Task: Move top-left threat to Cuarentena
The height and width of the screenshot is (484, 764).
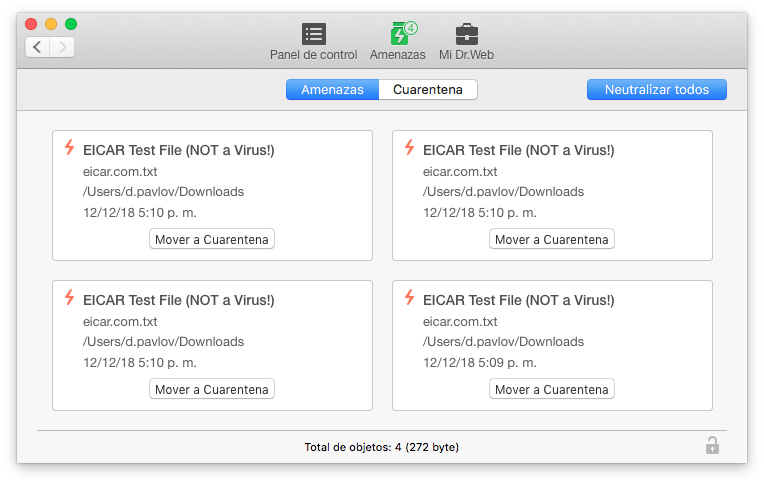Action: click(212, 239)
